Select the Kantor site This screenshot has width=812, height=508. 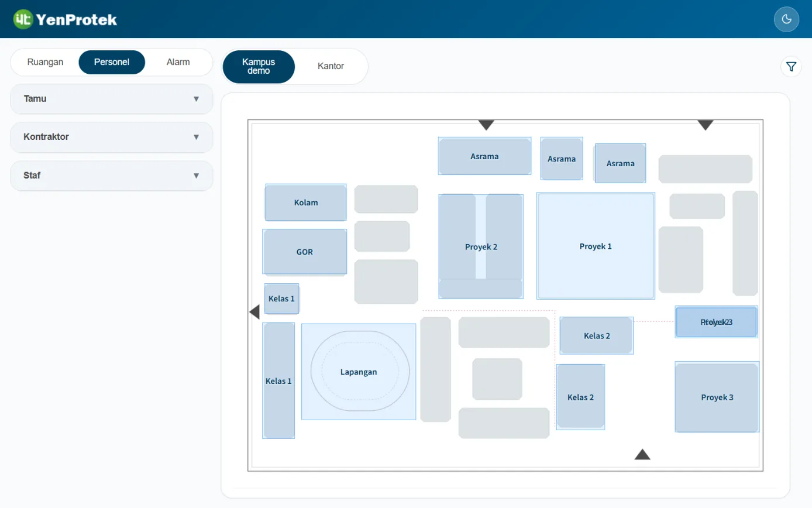(331, 66)
